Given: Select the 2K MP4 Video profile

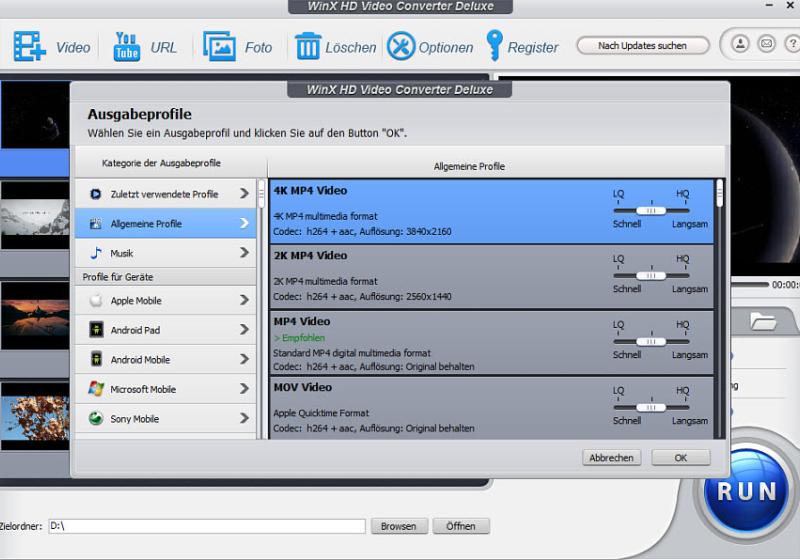Looking at the screenshot, I should (440, 275).
